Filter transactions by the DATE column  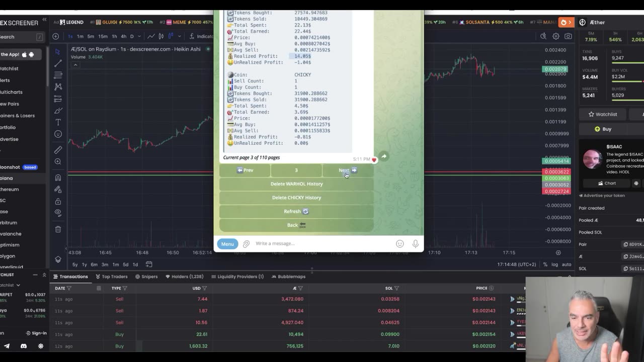pyautogui.click(x=69, y=289)
